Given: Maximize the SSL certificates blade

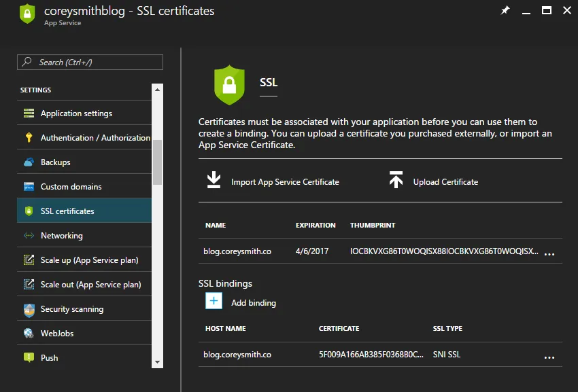Looking at the screenshot, I should [547, 10].
